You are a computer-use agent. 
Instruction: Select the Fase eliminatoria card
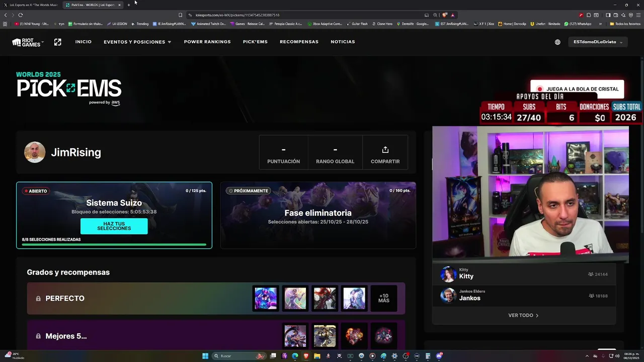pyautogui.click(x=318, y=215)
